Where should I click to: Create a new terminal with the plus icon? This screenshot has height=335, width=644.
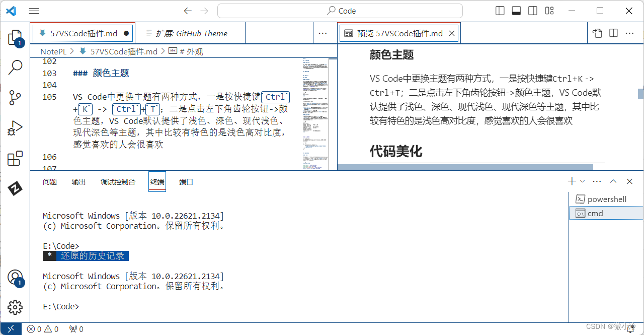click(x=571, y=181)
